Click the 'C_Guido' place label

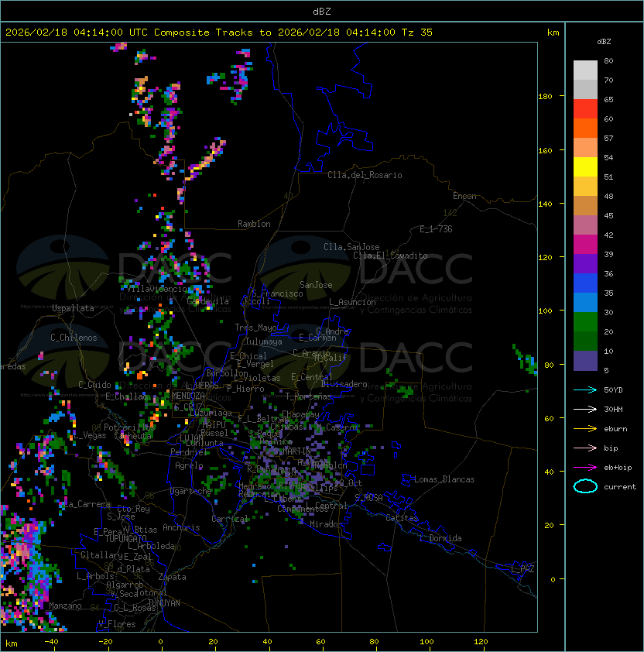(94, 385)
